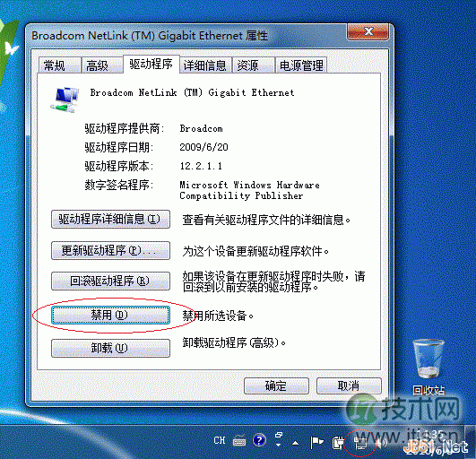
Task: Click 更新驱动程序(P)... button
Action: click(110, 250)
